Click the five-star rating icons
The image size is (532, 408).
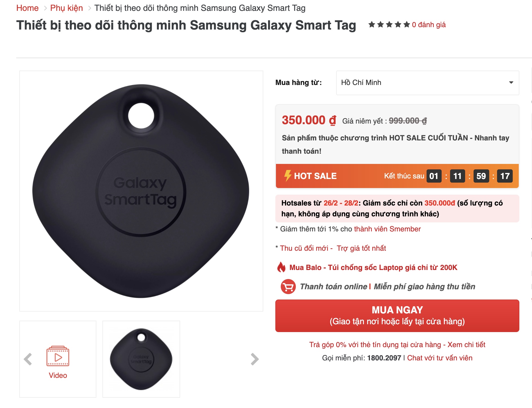coord(389,24)
